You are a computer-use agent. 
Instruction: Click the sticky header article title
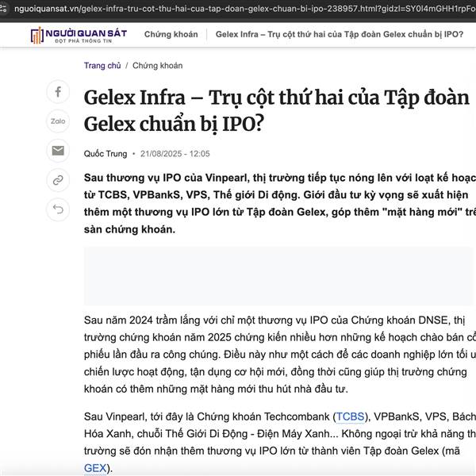(339, 34)
